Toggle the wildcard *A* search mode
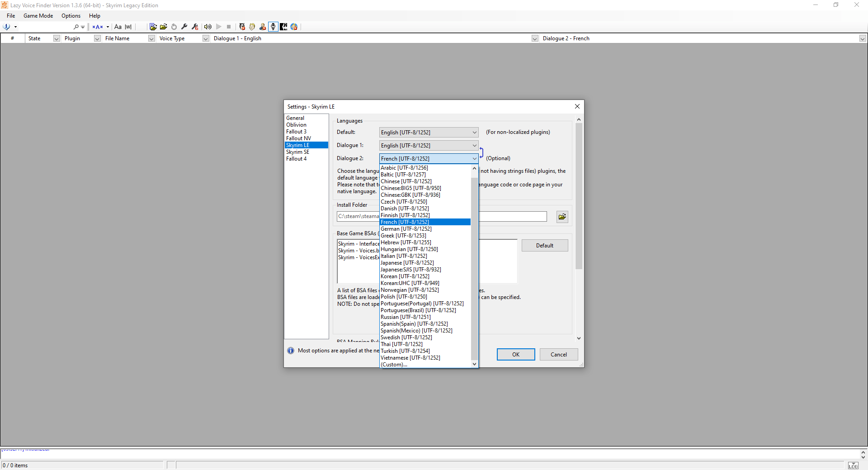 point(97,27)
